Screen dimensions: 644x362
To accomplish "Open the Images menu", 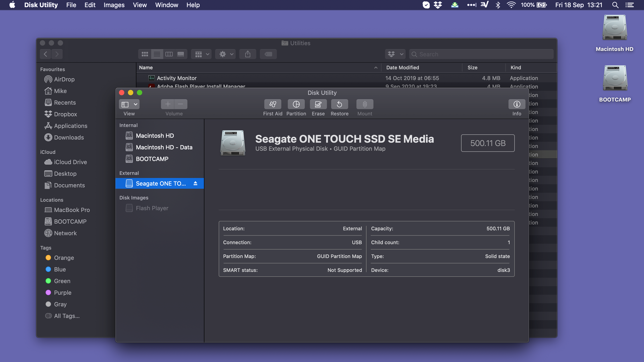I will 114,5.
